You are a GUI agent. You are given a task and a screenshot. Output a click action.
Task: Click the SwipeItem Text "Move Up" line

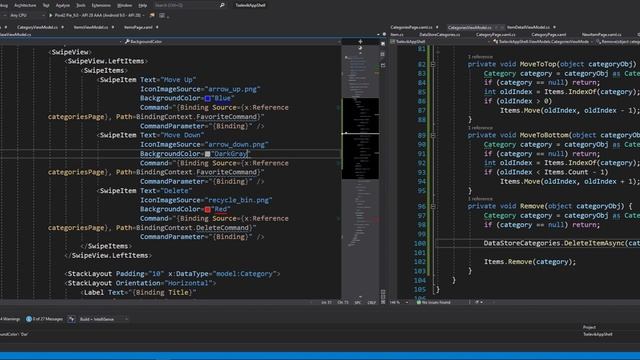click(148, 80)
